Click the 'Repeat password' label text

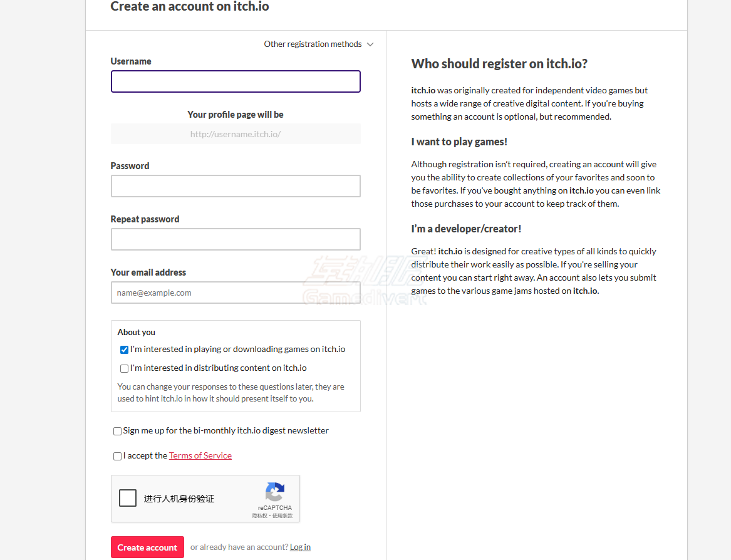tap(145, 219)
